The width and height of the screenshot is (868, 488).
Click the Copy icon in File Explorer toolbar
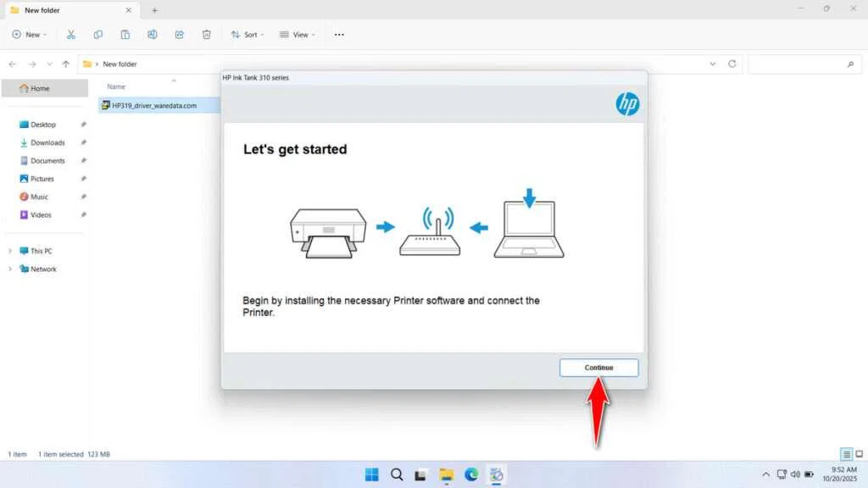(98, 34)
